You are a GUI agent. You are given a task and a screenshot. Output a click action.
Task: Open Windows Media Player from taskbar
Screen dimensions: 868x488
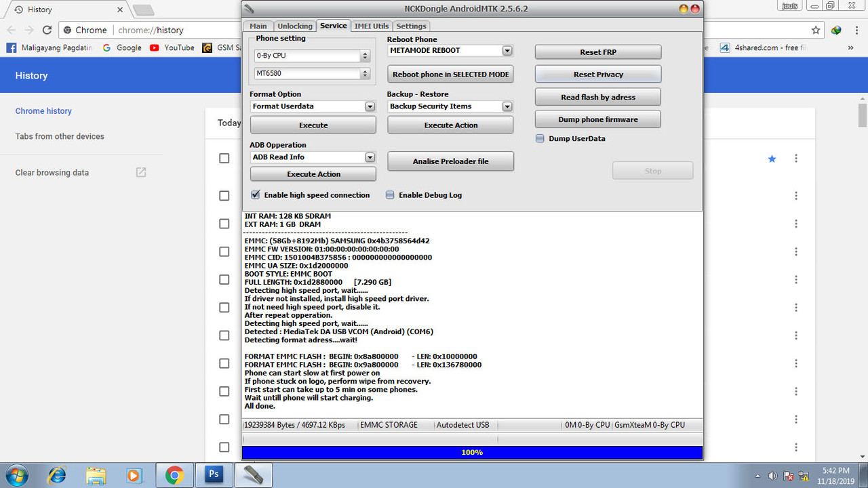(134, 474)
